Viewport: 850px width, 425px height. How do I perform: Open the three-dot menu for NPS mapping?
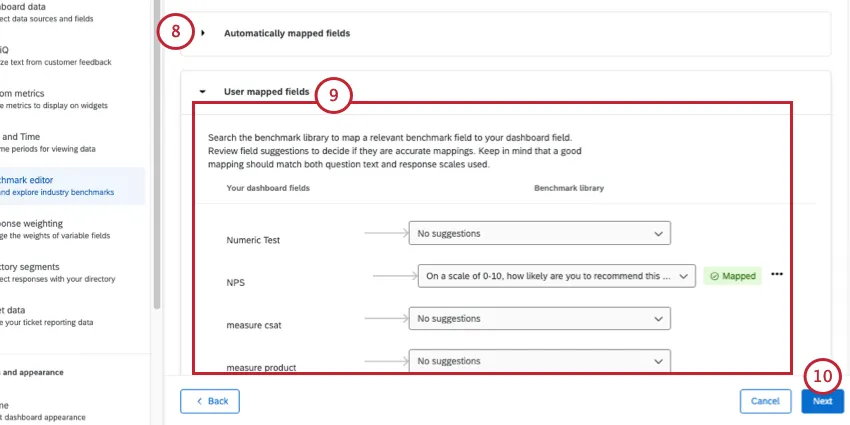point(777,275)
